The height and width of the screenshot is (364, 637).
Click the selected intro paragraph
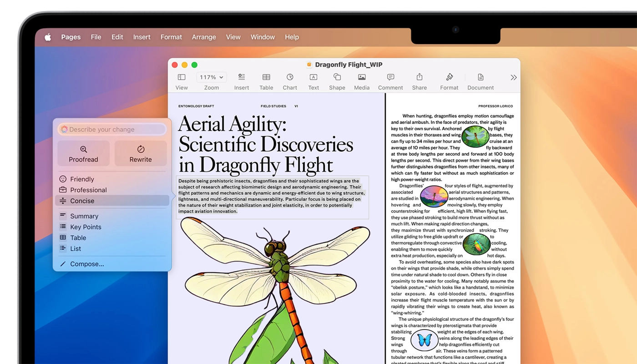pyautogui.click(x=272, y=196)
